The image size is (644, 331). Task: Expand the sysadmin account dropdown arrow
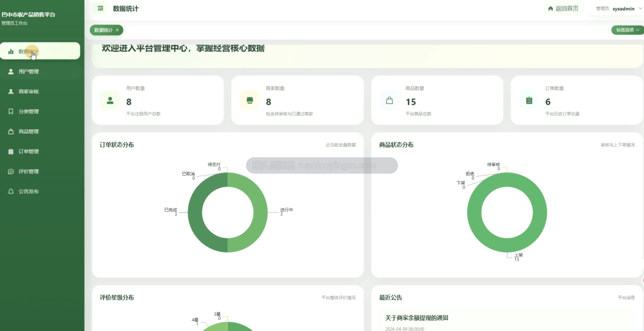(x=640, y=9)
